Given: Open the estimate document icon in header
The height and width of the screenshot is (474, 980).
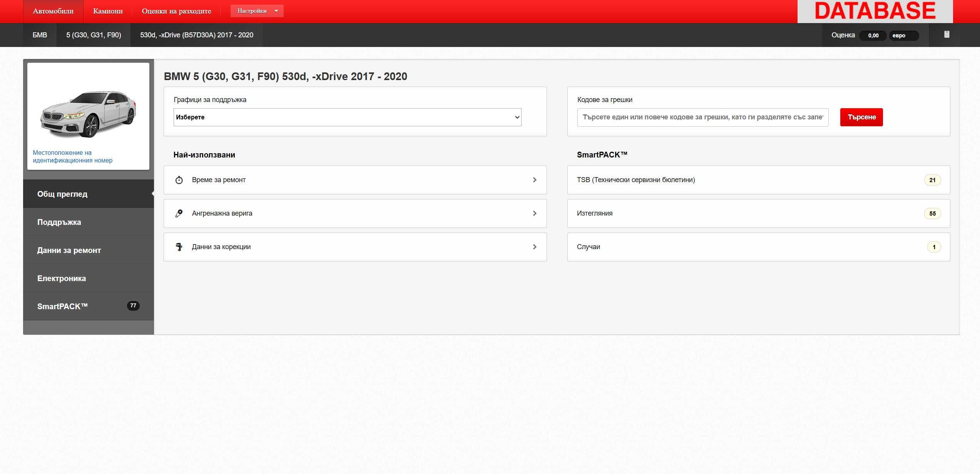Looking at the screenshot, I should [x=947, y=35].
